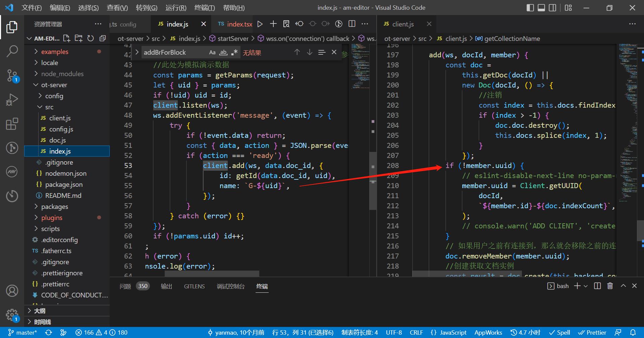This screenshot has height=338, width=644.
Task: Expand the 大纲 outline section
Action: pyautogui.click(x=40, y=311)
